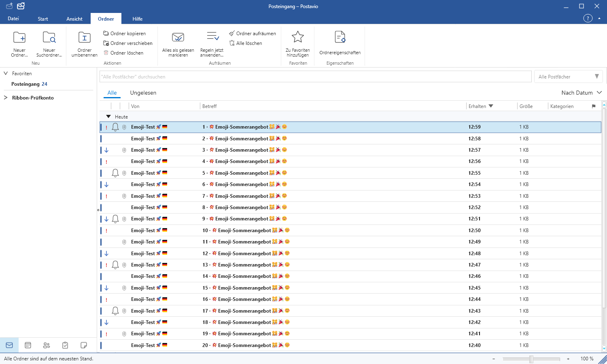This screenshot has height=364, width=607.
Task: Show only Ungelesen messages
Action: click(143, 93)
